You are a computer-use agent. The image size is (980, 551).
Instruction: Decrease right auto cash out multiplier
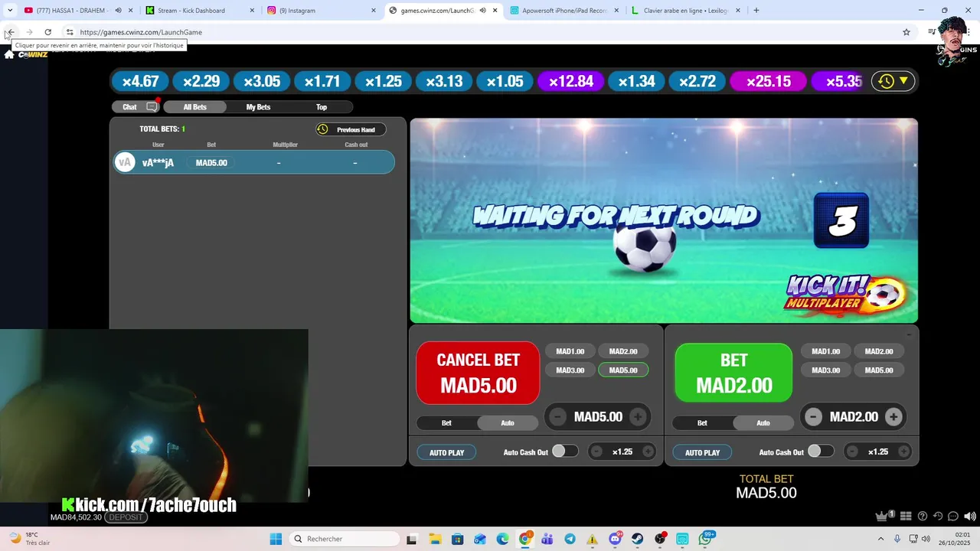pos(852,452)
